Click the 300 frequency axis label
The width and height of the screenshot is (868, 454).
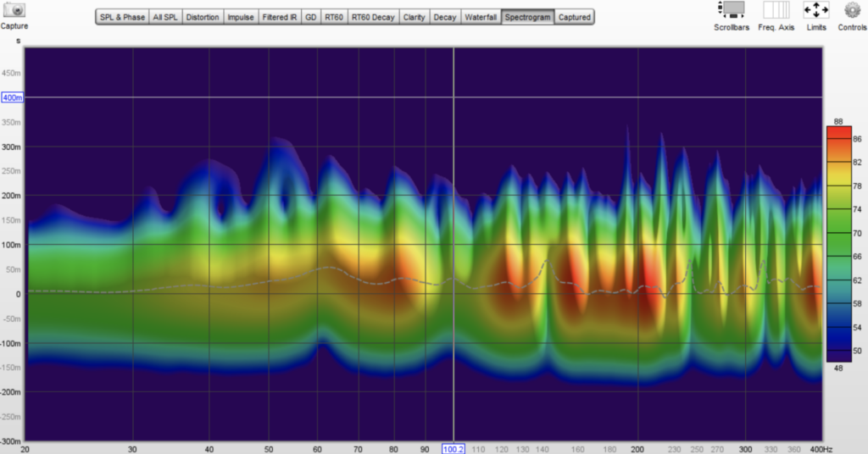[x=746, y=449]
